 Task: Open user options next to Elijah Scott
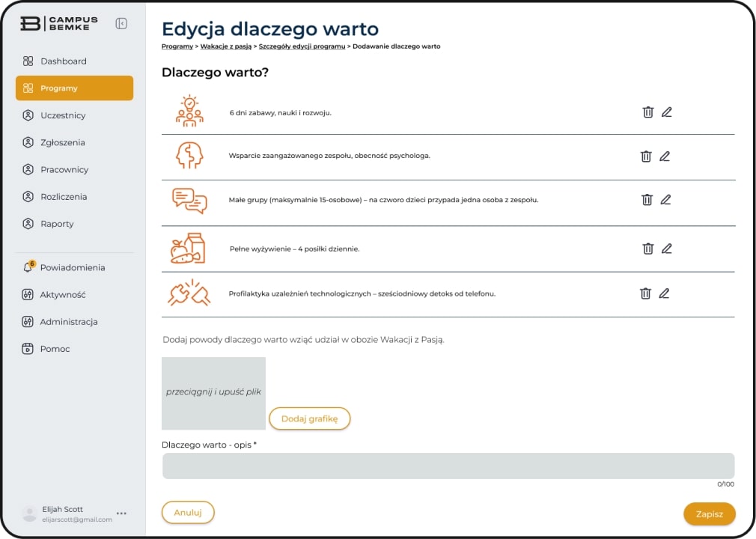[x=121, y=514]
